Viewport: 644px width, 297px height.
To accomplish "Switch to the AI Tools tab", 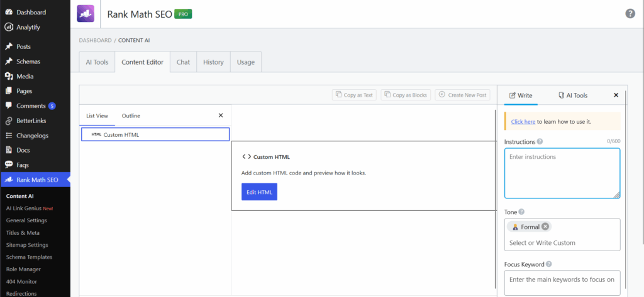I will pyautogui.click(x=97, y=62).
